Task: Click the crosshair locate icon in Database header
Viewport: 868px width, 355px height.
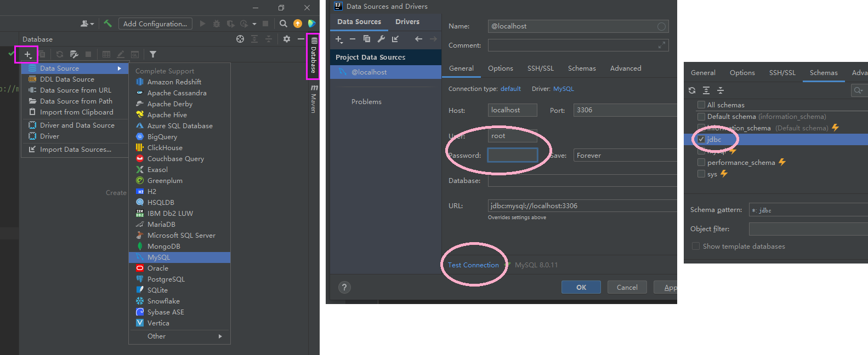Action: click(x=240, y=39)
